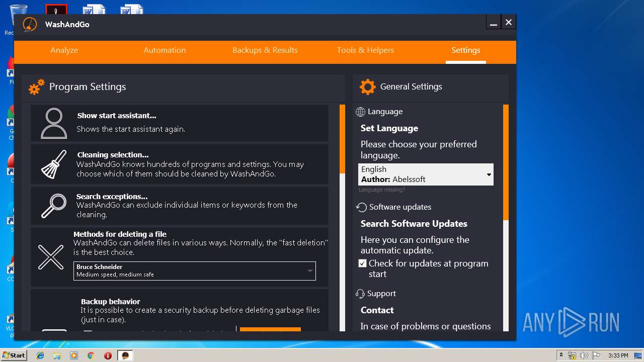Open the Tools & Helpers tab
The image size is (644, 362).
366,50
